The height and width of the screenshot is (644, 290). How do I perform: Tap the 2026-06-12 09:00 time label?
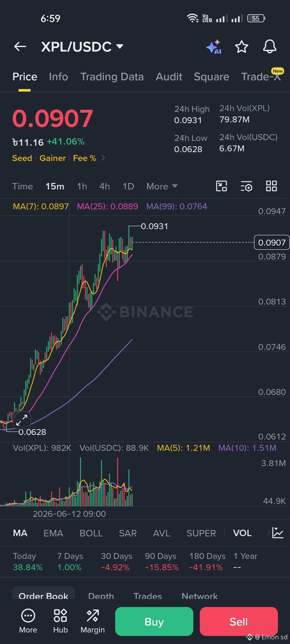(69, 514)
